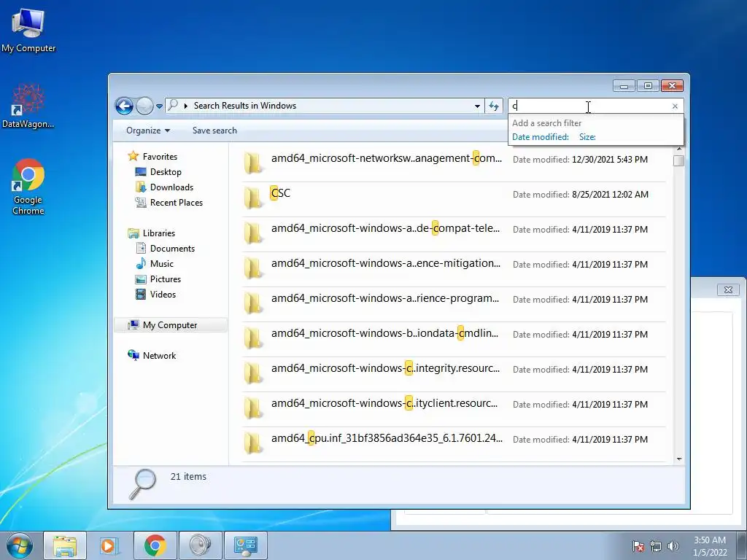Click the folder icon of CSC result
This screenshot has width=747, height=560.
pyautogui.click(x=253, y=198)
